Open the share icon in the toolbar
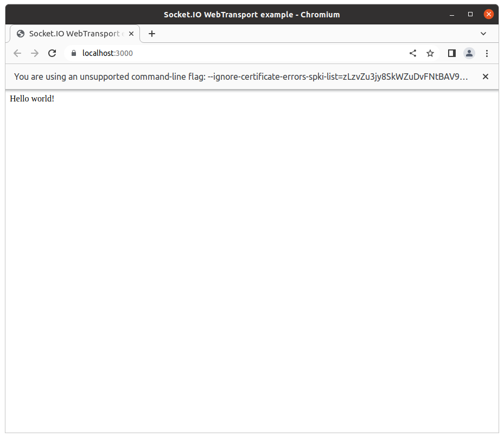This screenshot has height=438, width=504. pos(413,53)
